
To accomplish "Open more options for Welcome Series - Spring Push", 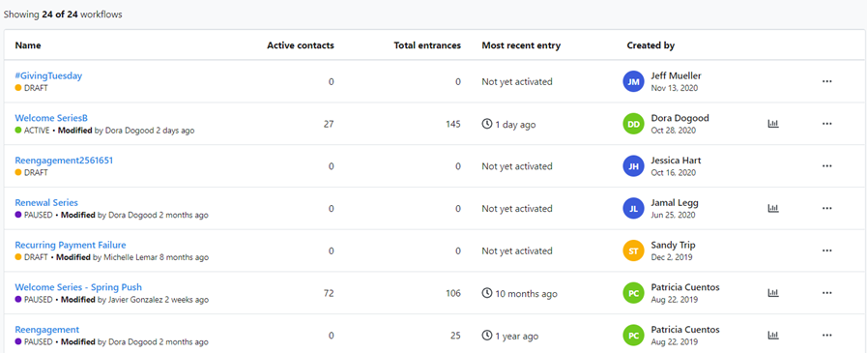I will tap(827, 293).
